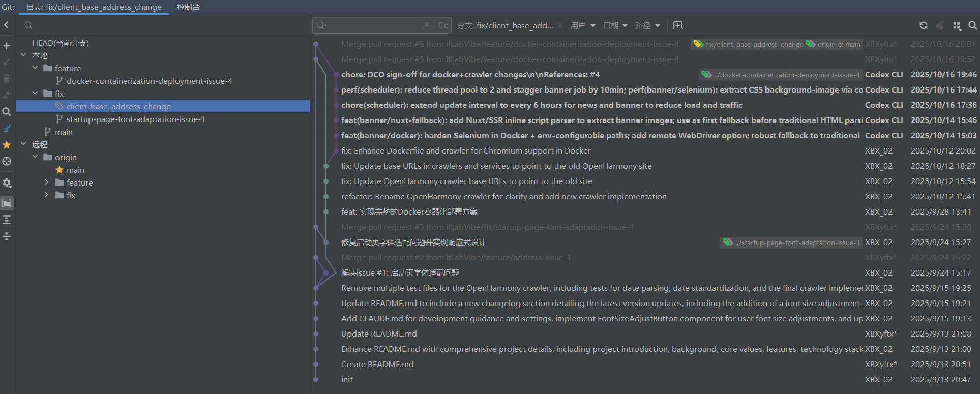Click the fetch all remotes arrow icon
The width and height of the screenshot is (980, 394).
(x=7, y=129)
